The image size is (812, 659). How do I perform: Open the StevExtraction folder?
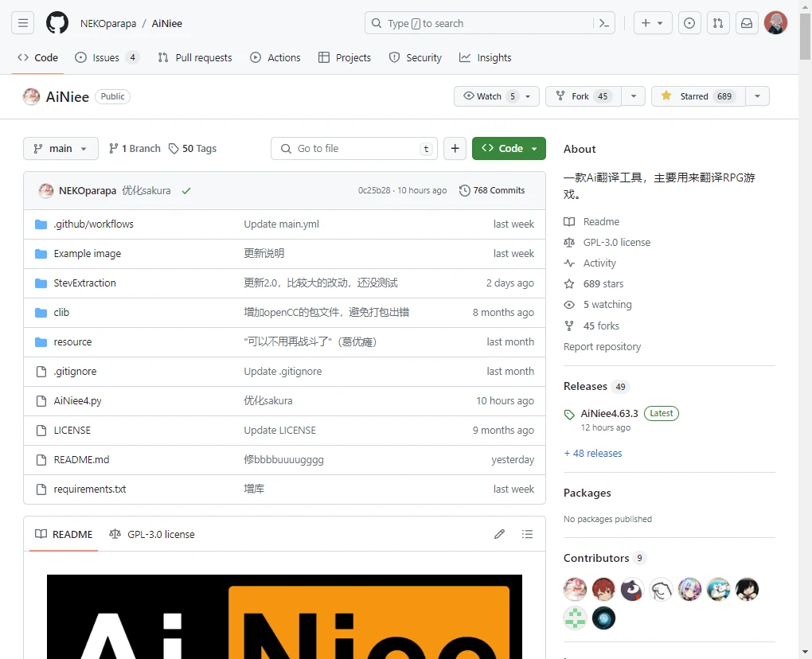click(x=85, y=283)
